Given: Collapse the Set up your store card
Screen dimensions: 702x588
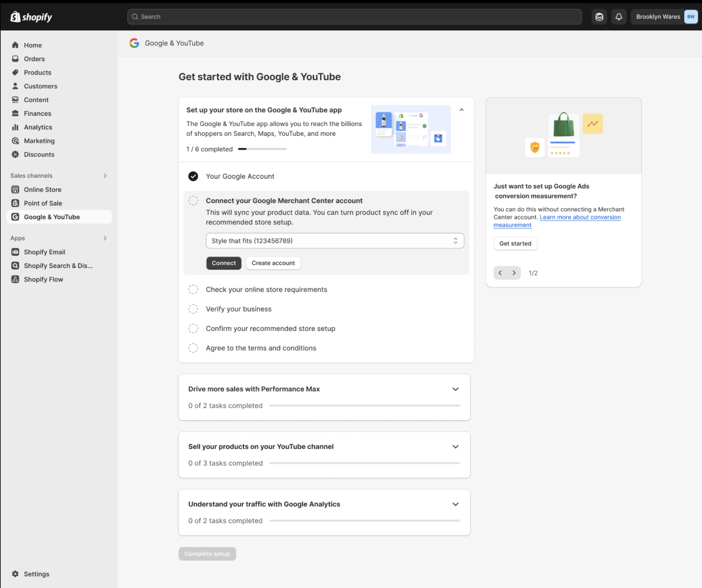Looking at the screenshot, I should [x=462, y=110].
